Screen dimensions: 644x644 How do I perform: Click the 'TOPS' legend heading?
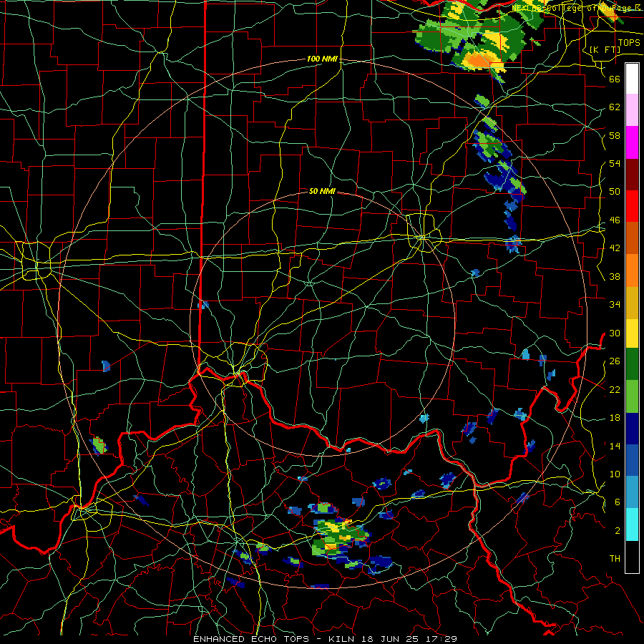[x=629, y=43]
